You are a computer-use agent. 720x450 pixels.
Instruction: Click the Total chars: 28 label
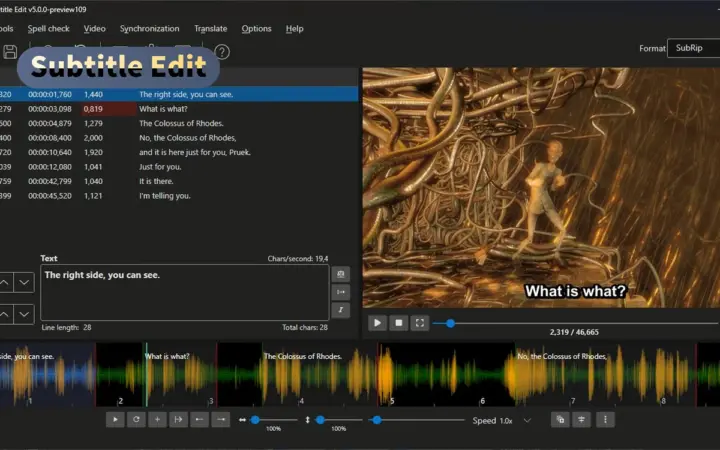coord(305,327)
